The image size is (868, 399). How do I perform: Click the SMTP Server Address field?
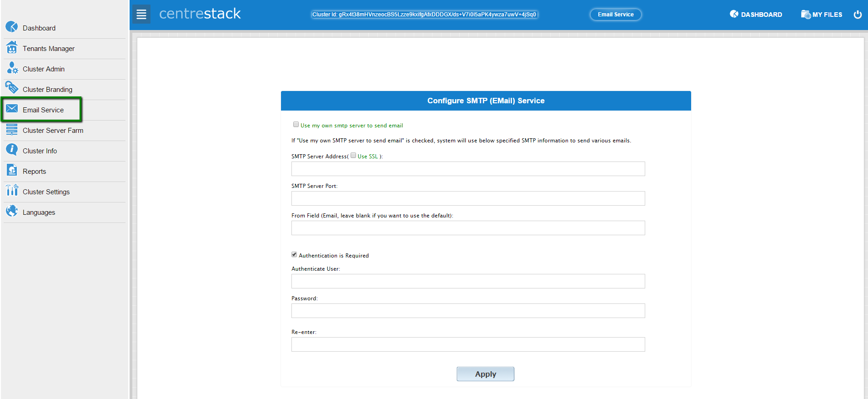[468, 169]
